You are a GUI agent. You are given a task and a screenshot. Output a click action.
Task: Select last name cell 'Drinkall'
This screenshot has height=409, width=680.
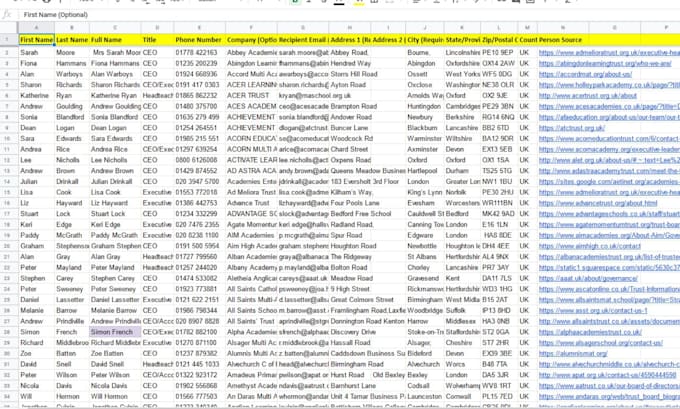72,182
